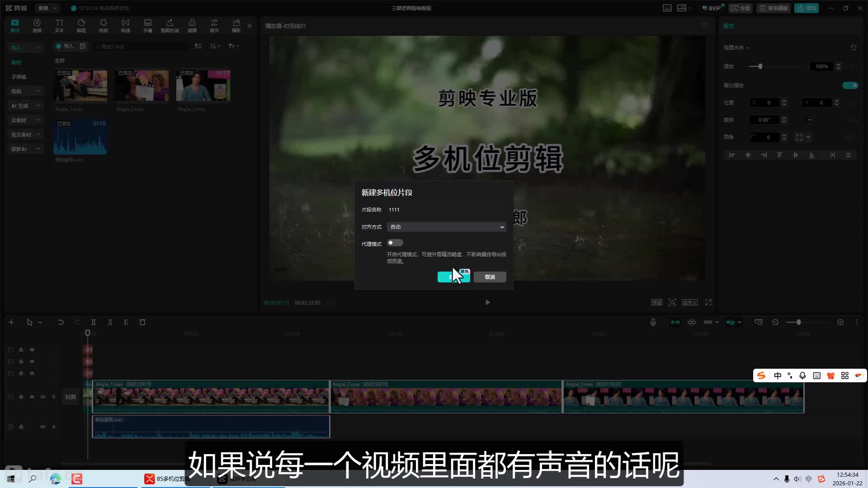Screen dimensions: 868x488
Task: Open the 滤镜 filters panel icon
Action: click(192, 25)
